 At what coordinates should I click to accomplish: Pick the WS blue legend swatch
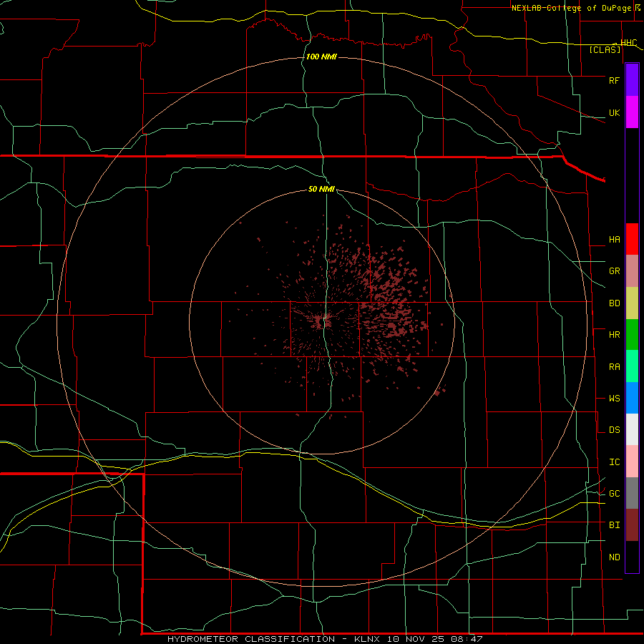pyautogui.click(x=632, y=398)
